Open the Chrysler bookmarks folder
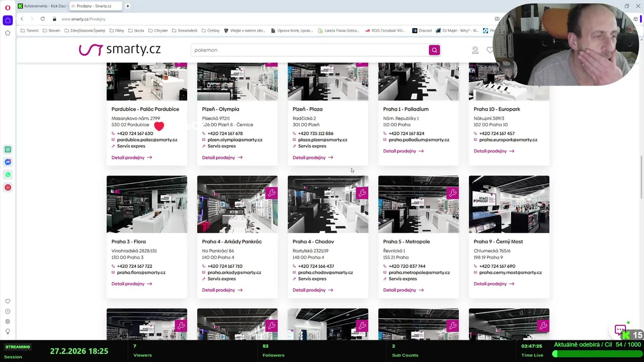The image size is (644, 362). tap(157, 31)
